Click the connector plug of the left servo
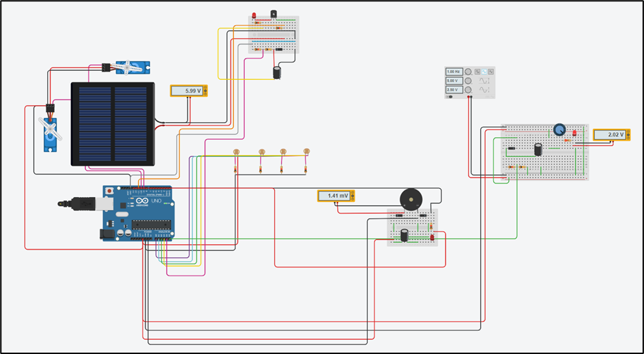644x354 pixels. [x=50, y=108]
